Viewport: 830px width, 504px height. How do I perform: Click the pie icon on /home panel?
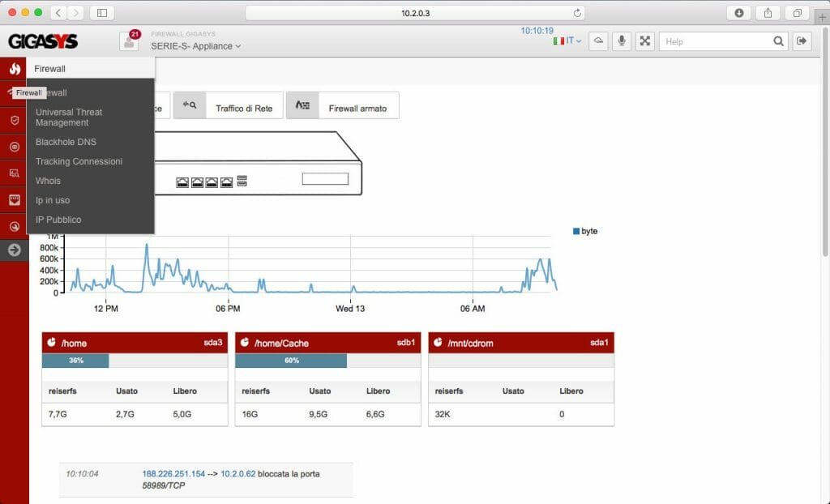tap(51, 343)
